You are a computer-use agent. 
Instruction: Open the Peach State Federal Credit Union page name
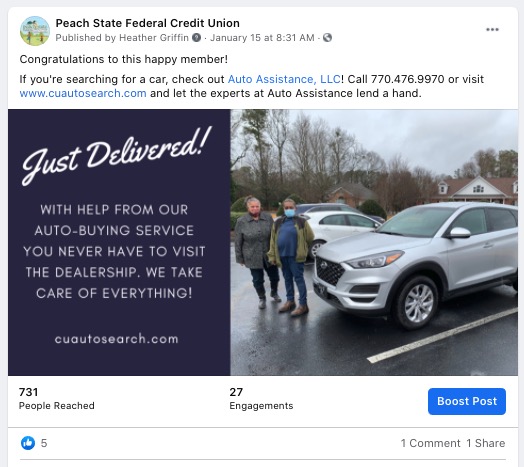point(147,23)
